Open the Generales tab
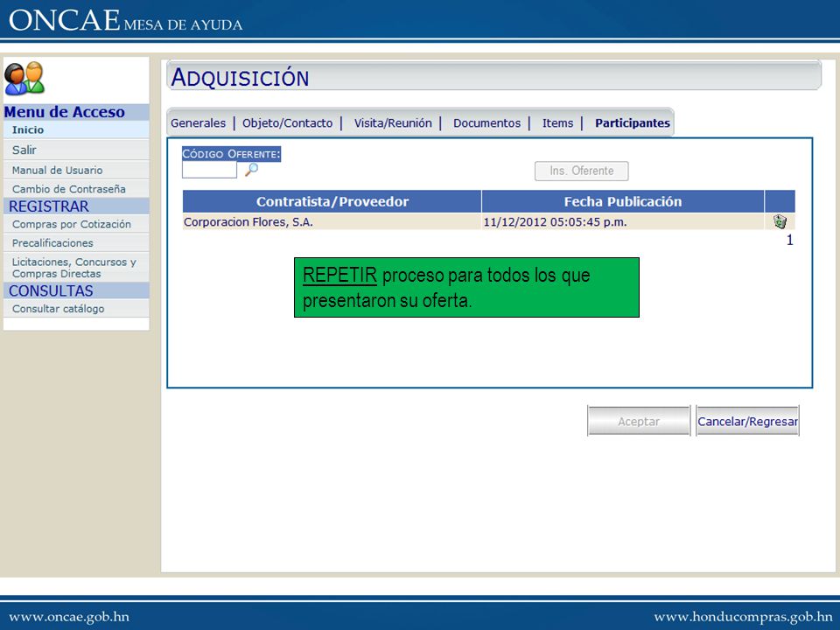Viewport: 840px width, 630px height. coord(199,123)
